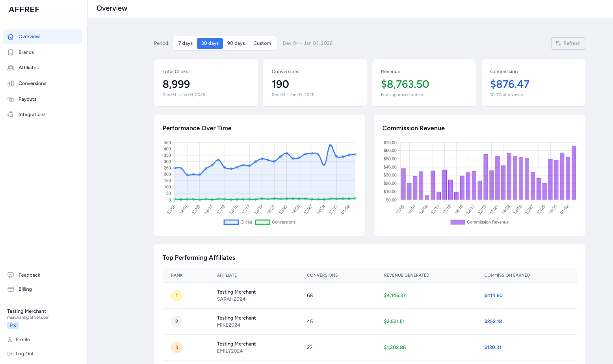Select the 7 days period
The image size is (613, 364).
click(185, 43)
